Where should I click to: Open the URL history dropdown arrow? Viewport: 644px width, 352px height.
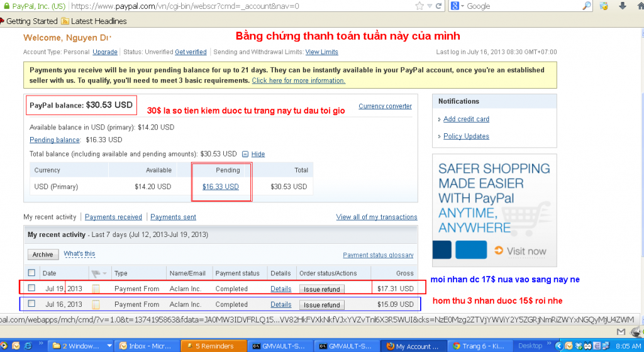pyautogui.click(x=430, y=6)
